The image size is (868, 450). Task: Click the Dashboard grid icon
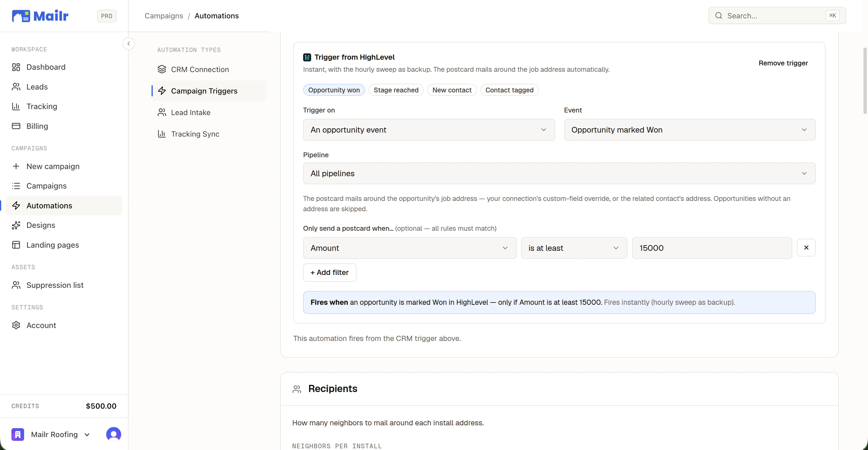point(16,67)
